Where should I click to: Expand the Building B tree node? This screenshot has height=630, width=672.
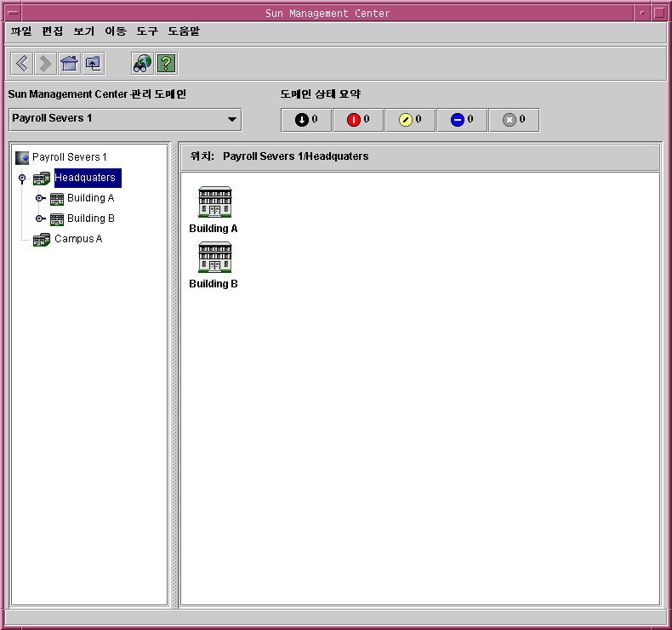pyautogui.click(x=40, y=219)
